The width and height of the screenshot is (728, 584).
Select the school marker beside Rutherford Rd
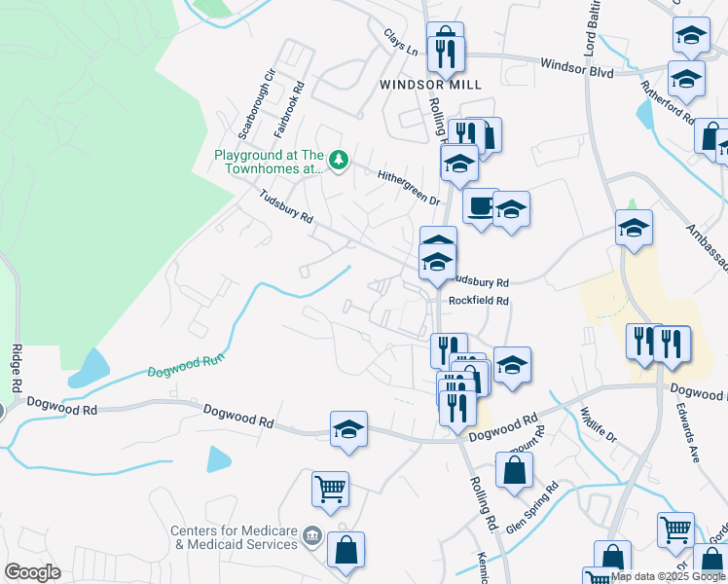pos(686,81)
